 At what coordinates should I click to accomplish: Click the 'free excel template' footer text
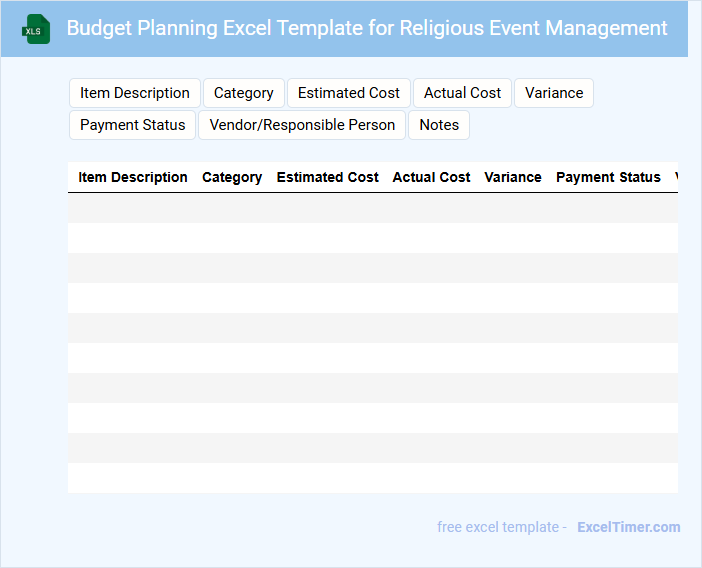tap(501, 527)
